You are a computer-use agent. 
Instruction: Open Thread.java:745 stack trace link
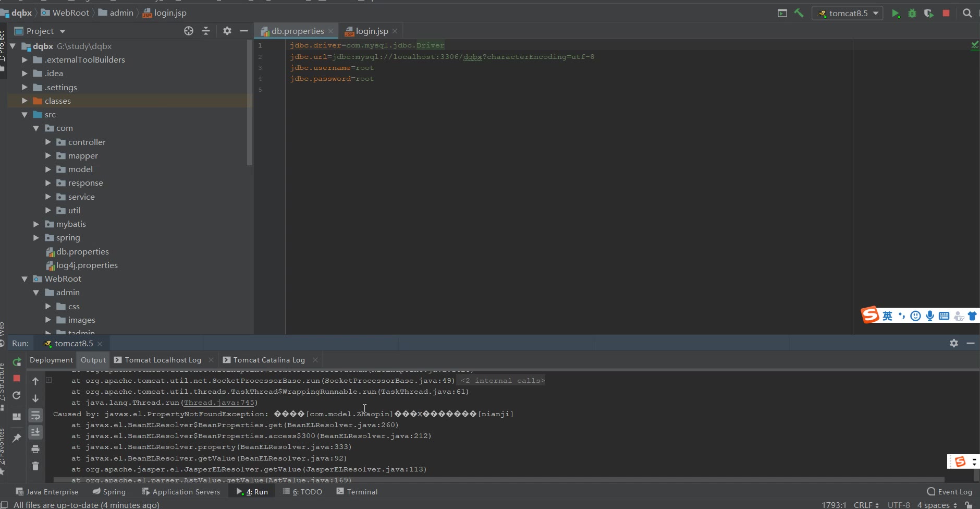pyautogui.click(x=219, y=403)
